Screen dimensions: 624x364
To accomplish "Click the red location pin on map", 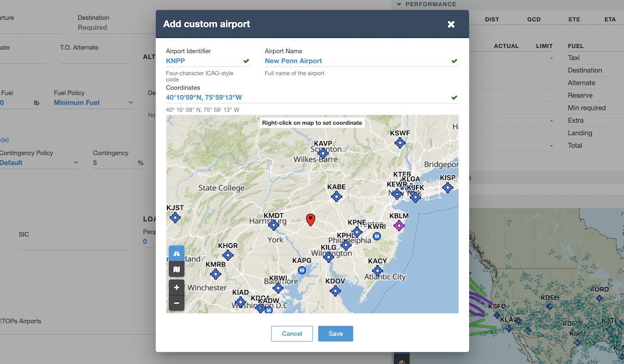I will [311, 220].
